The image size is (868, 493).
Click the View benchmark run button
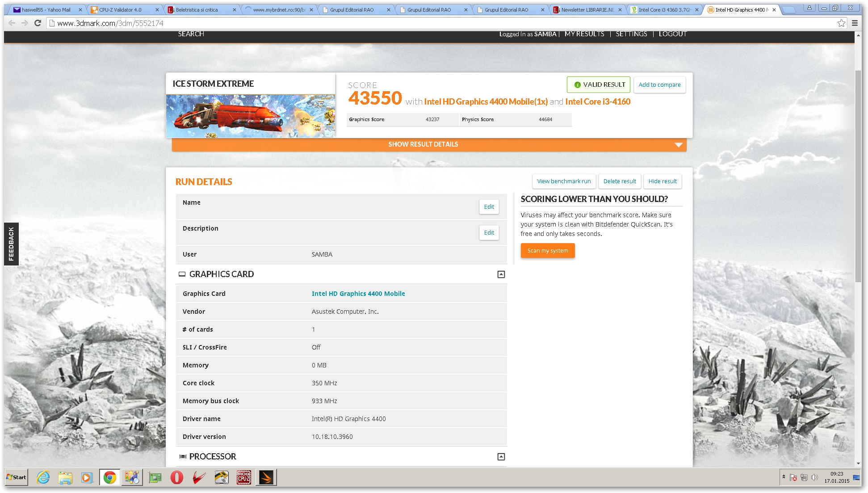click(x=564, y=181)
